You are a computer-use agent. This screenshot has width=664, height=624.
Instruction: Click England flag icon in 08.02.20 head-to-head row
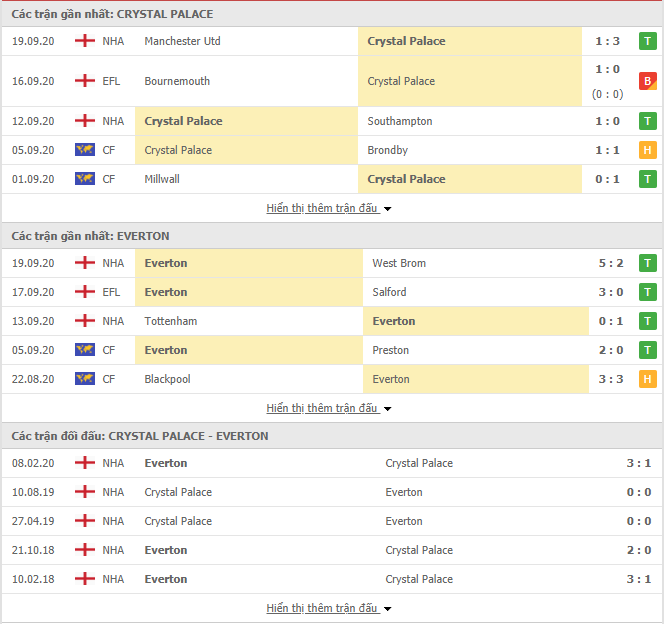click(85, 463)
